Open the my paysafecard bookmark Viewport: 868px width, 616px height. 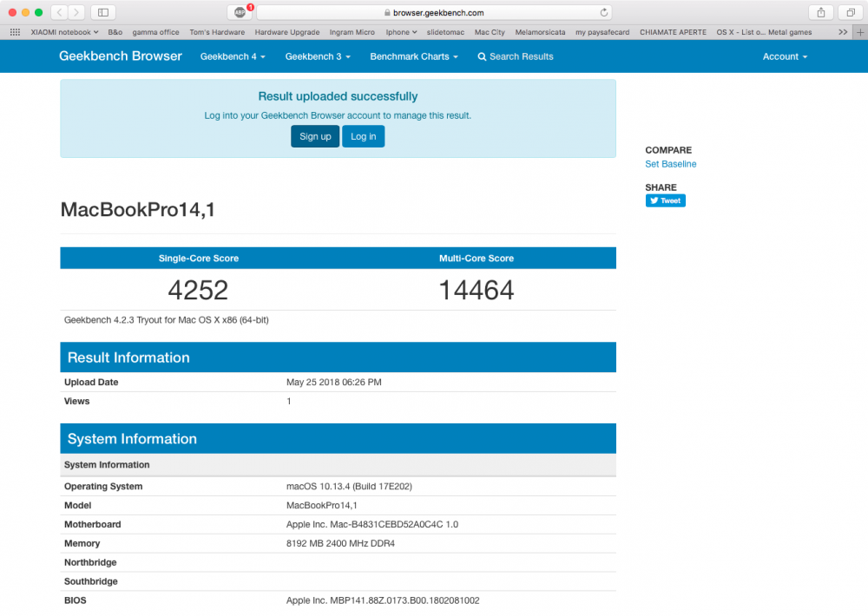602,32
